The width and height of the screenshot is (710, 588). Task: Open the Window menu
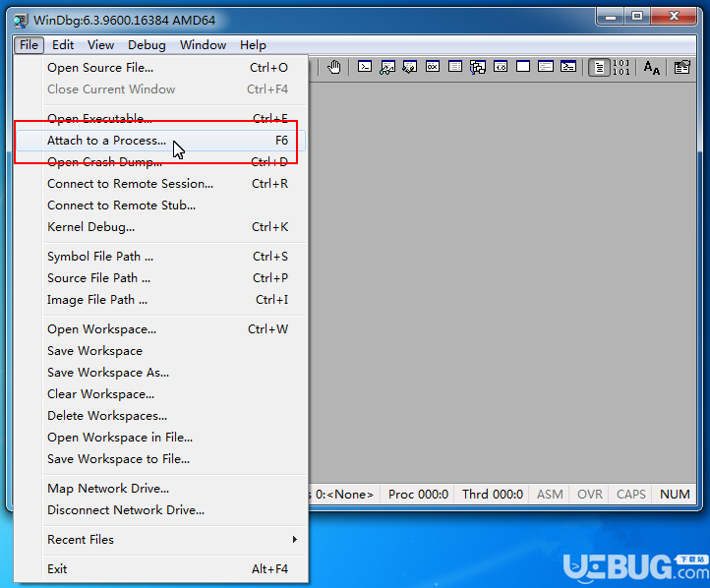pos(203,45)
